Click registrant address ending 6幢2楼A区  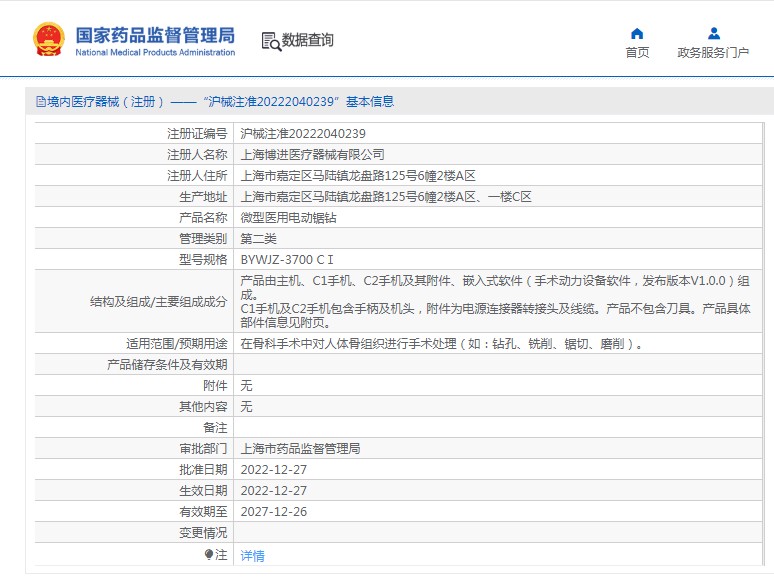pyautogui.click(x=358, y=176)
